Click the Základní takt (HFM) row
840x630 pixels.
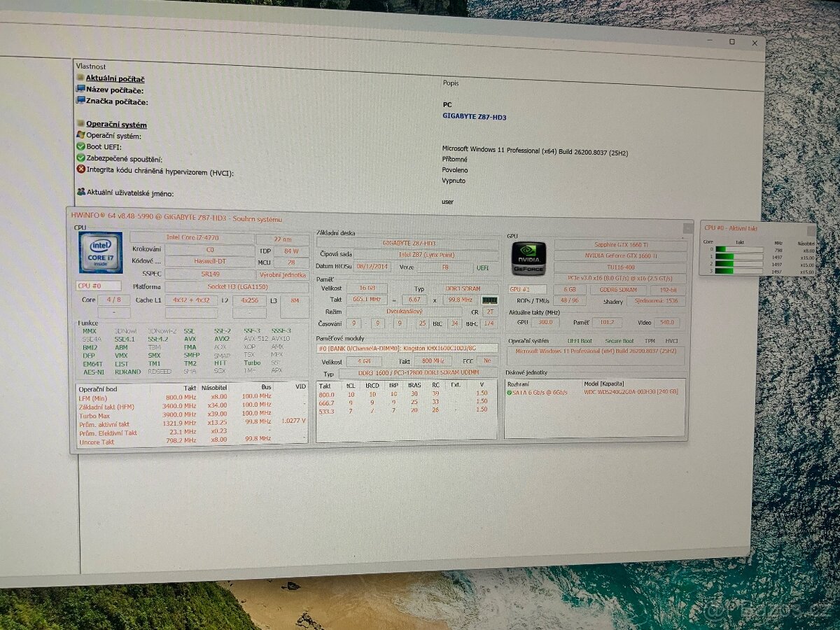pos(192,407)
